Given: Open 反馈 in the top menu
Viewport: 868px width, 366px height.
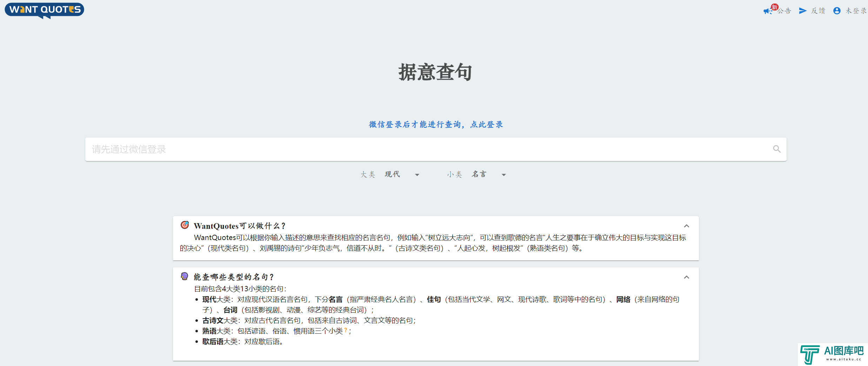Looking at the screenshot, I should point(818,11).
